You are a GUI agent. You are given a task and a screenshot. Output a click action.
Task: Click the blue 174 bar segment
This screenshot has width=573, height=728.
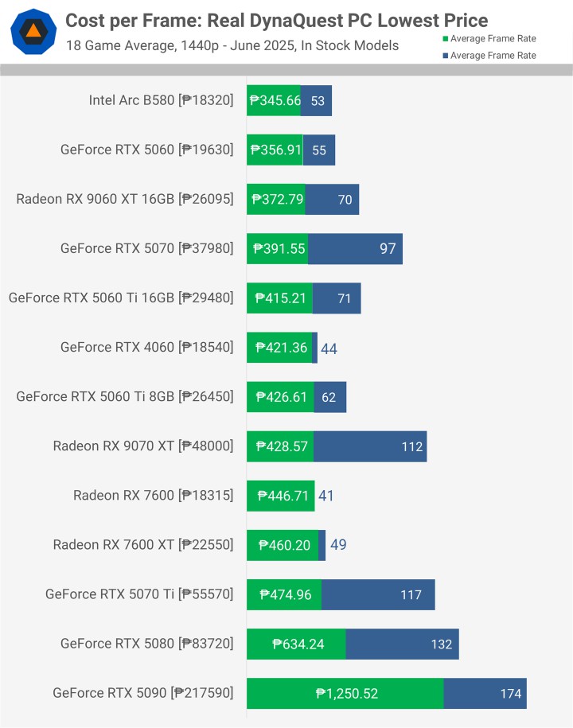(x=485, y=693)
